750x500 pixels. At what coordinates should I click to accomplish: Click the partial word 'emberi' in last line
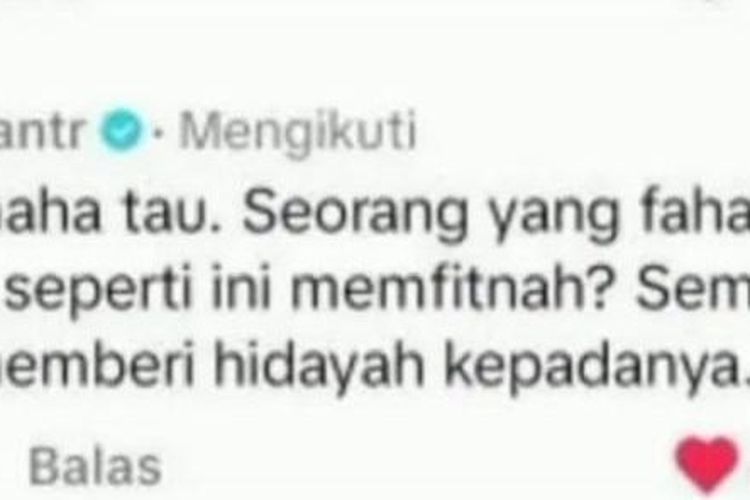97,367
